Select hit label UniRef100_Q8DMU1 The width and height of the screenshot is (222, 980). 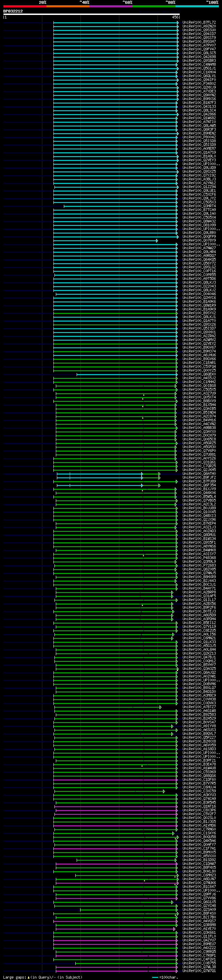(x=199, y=535)
